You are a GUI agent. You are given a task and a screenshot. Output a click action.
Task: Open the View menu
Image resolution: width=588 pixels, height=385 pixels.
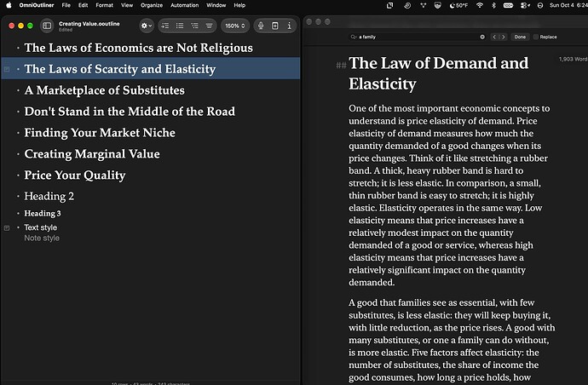tap(127, 5)
